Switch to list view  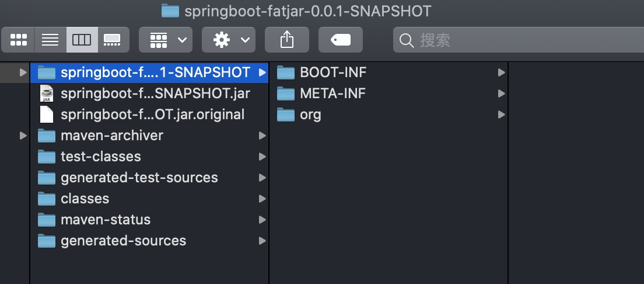[50, 40]
